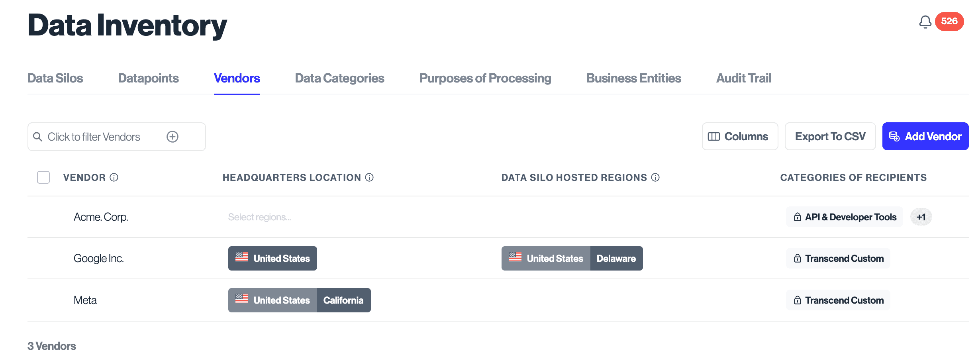Click the lock icon on API & Developer Tools
Viewport: 980px width, 357px height.
coord(798,217)
